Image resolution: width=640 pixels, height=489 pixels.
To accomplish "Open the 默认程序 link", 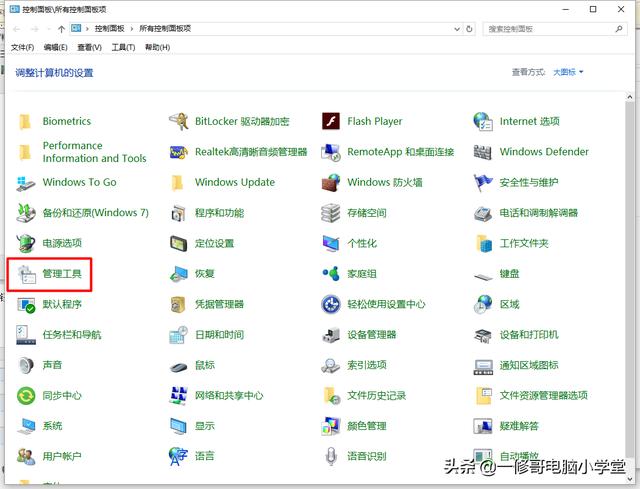I will tap(62, 305).
